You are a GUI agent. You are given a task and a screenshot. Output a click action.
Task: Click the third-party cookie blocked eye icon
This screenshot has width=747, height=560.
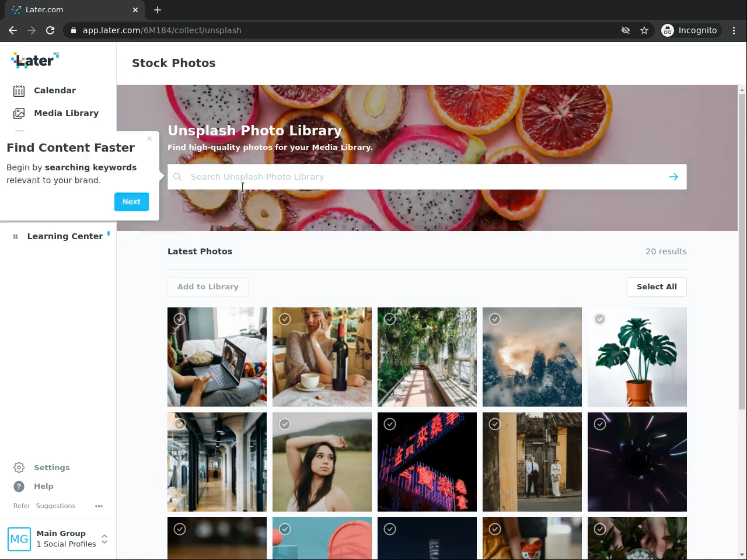[x=626, y=30]
